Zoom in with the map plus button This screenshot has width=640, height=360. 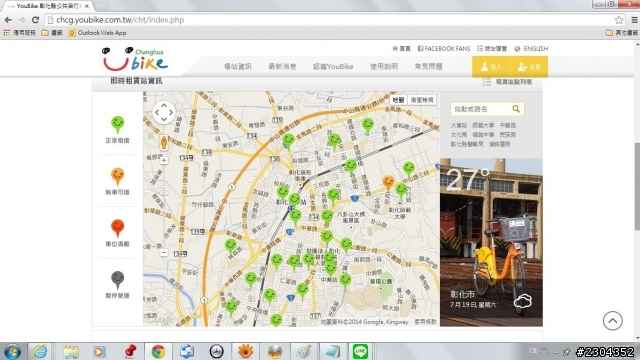164,161
